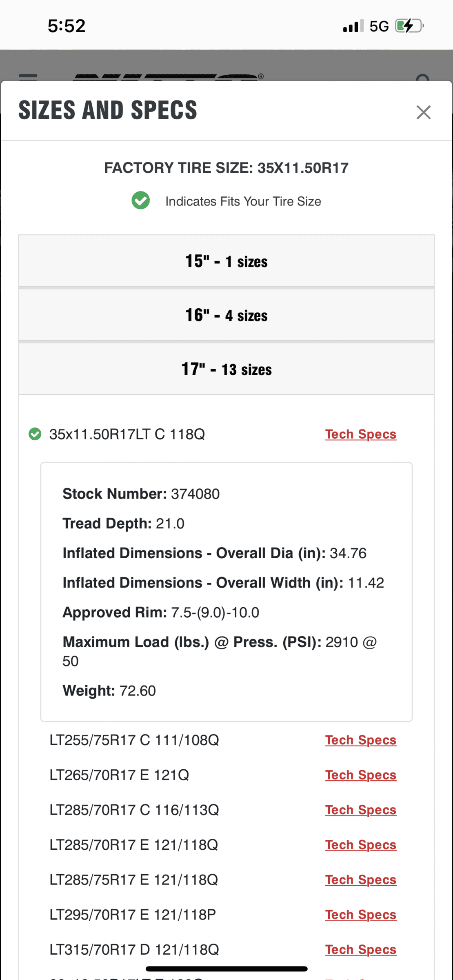Tap the green checkmark legend icon
This screenshot has width=453, height=980.
140,200
